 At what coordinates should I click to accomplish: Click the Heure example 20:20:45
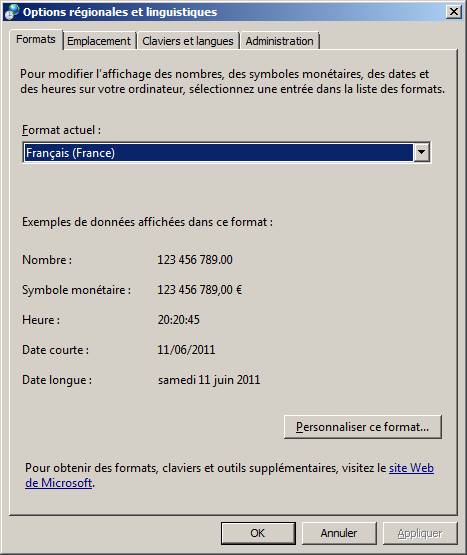tap(178, 320)
